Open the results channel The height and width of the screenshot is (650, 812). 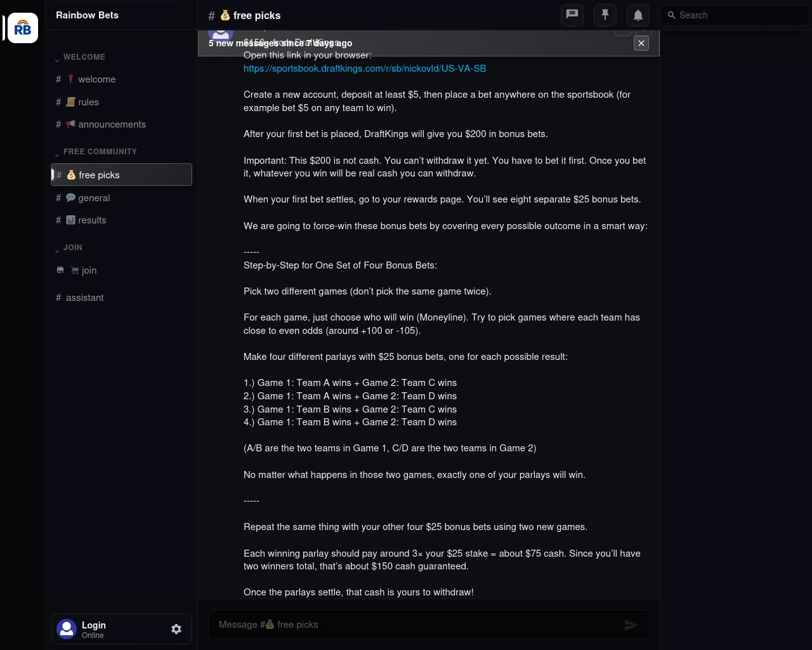click(x=121, y=220)
